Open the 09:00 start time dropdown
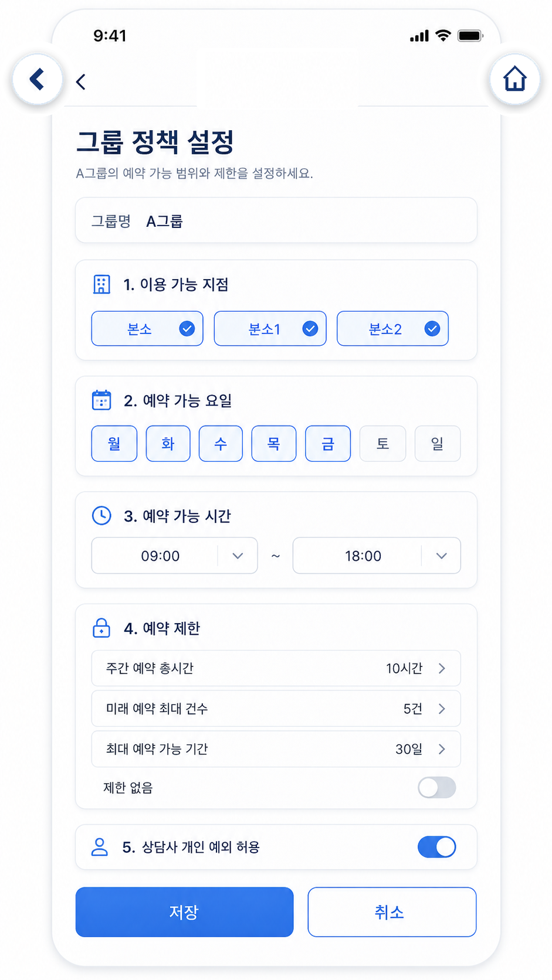552x980 pixels. tap(174, 556)
